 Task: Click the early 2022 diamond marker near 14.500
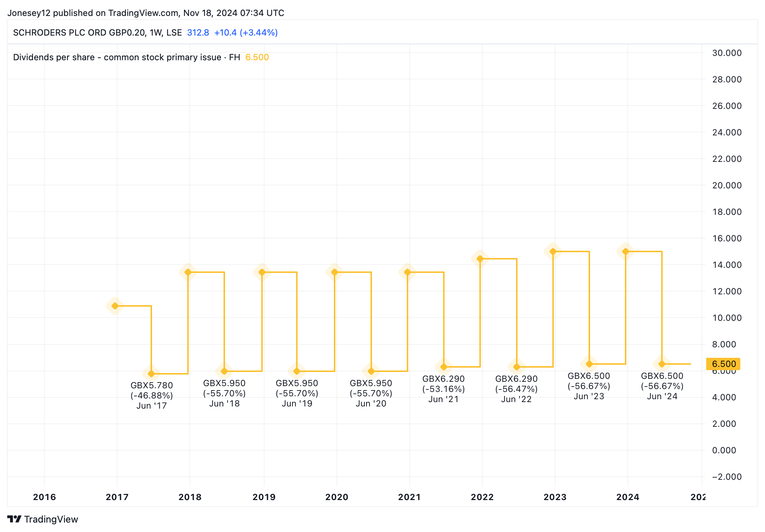[480, 259]
